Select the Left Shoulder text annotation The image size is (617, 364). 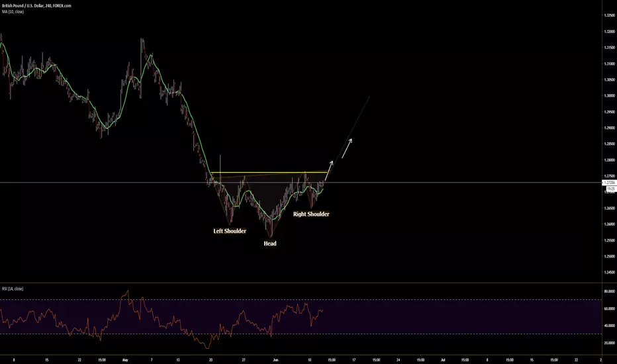[230, 231]
